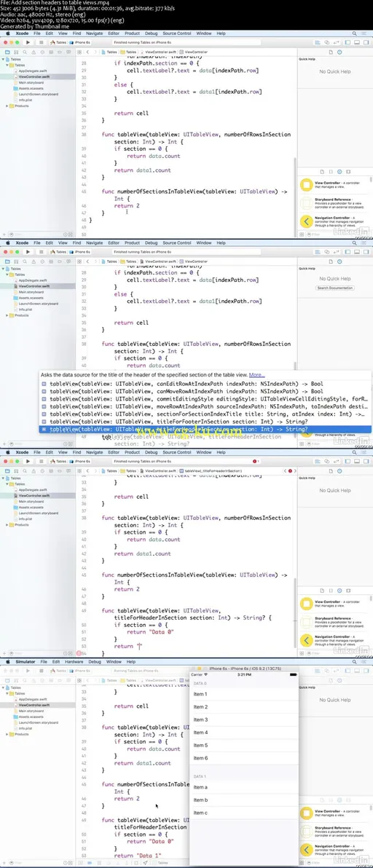
Task: Click DATA 1 section header in simulator
Action: [x=243, y=777]
